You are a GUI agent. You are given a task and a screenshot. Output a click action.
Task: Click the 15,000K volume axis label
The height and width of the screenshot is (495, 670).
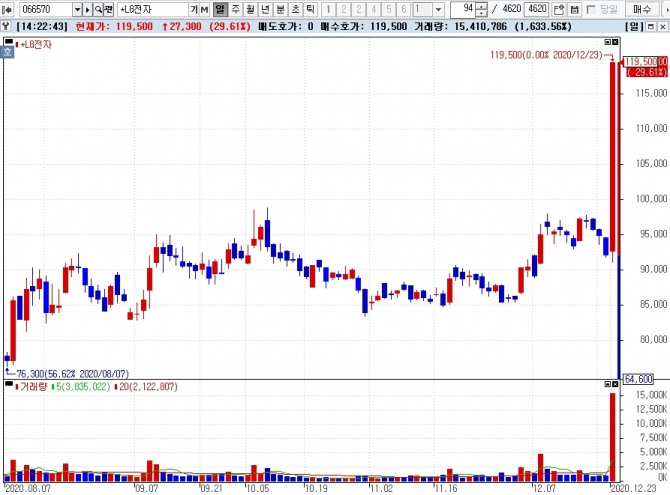point(651,395)
